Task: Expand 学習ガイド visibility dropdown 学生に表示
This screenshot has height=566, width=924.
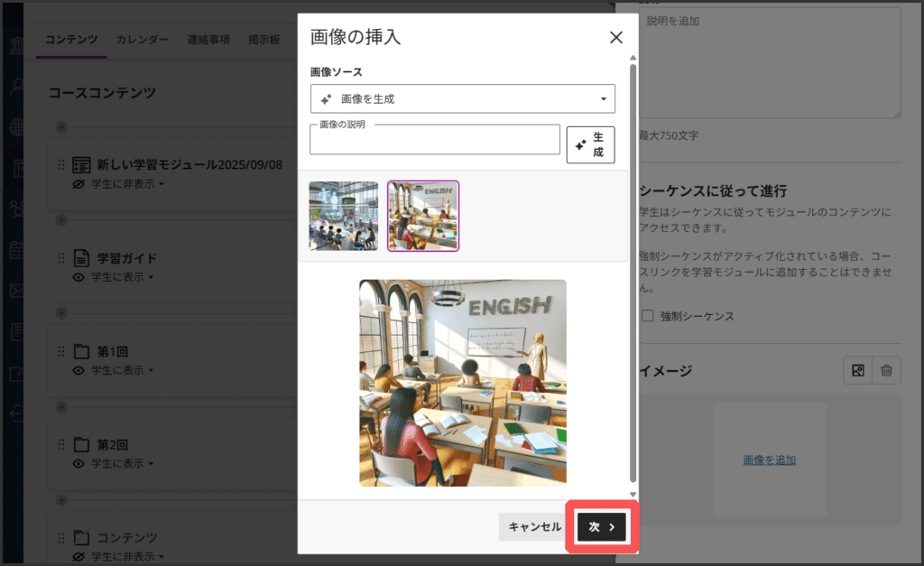Action: (117, 277)
